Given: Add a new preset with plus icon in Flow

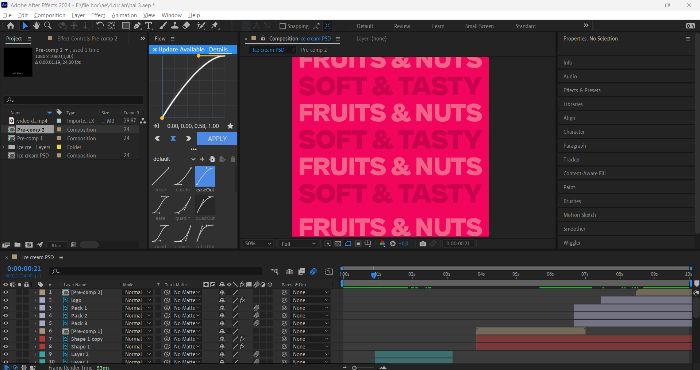Looking at the screenshot, I should pyautogui.click(x=202, y=159).
